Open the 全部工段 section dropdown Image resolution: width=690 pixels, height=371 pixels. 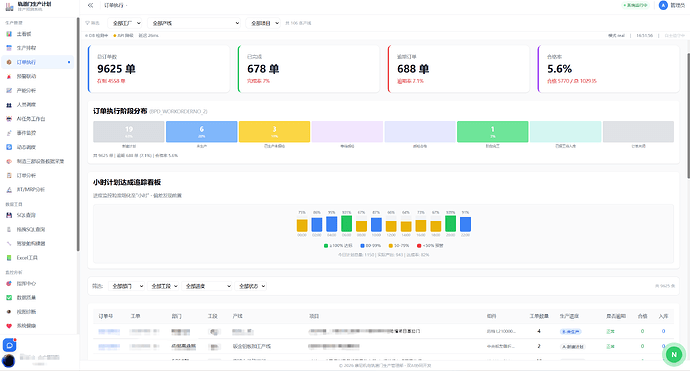coord(163,286)
